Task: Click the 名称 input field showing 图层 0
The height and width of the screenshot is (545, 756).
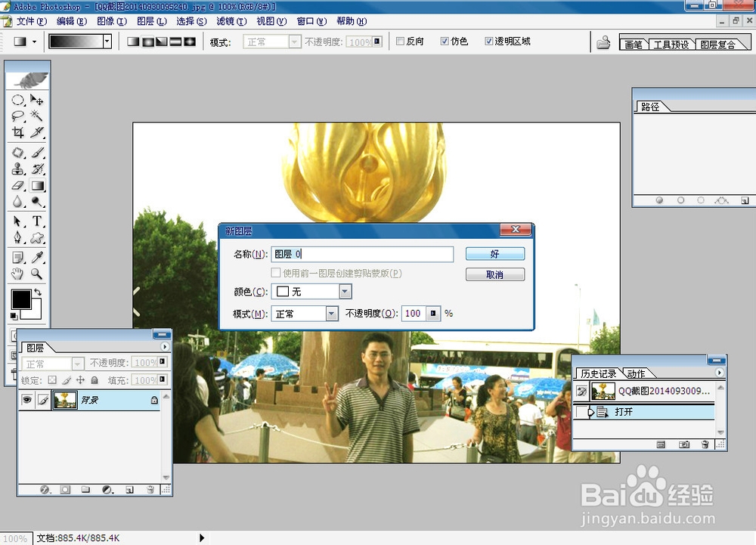Action: pyautogui.click(x=363, y=254)
